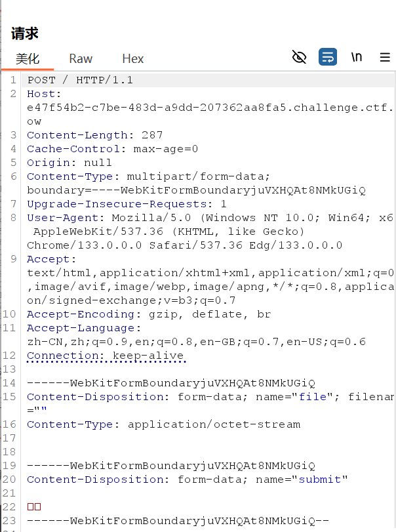This screenshot has width=396, height=532.
Task: Click the crossed-out eye icon
Action: (x=299, y=57)
